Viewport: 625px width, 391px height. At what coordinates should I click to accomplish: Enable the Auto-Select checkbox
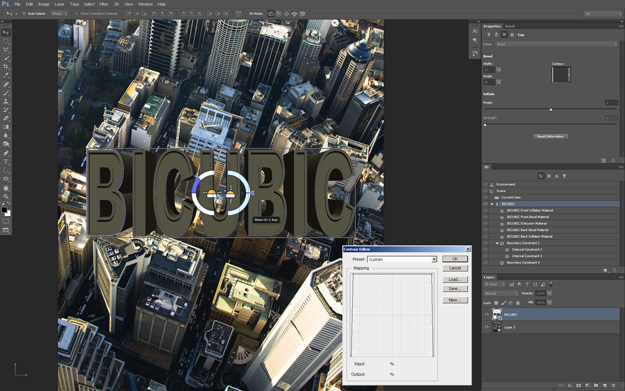(24, 14)
